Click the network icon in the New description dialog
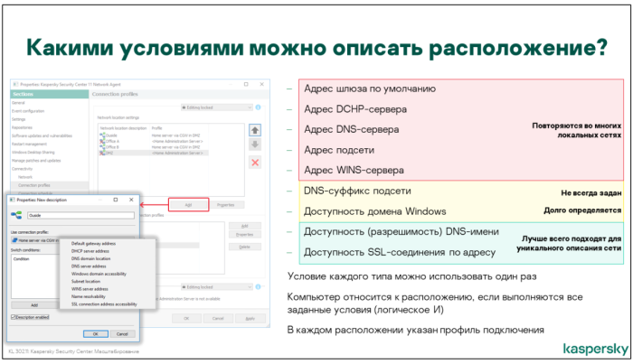 [16, 215]
